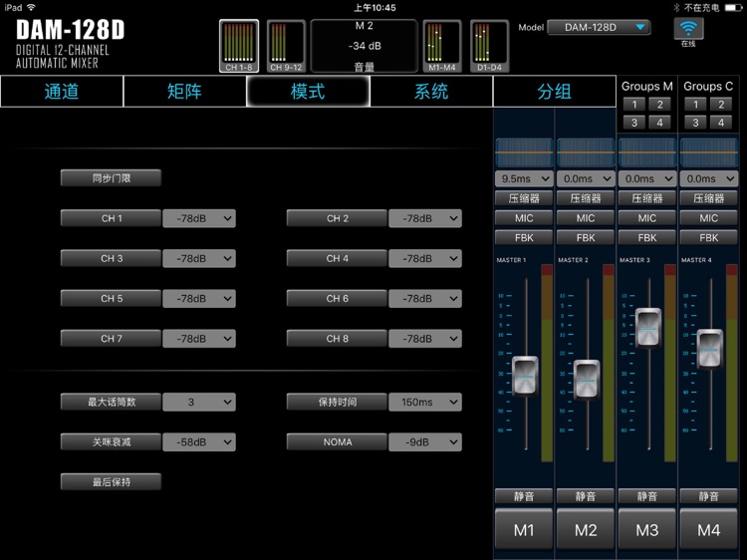Toggle the MIC button on Master 2
This screenshot has width=747, height=560.
[x=586, y=218]
